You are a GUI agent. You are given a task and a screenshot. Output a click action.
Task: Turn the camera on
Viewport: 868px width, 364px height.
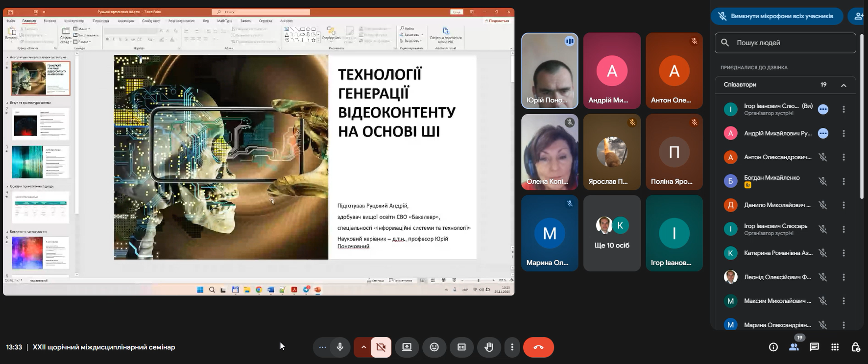(x=381, y=347)
